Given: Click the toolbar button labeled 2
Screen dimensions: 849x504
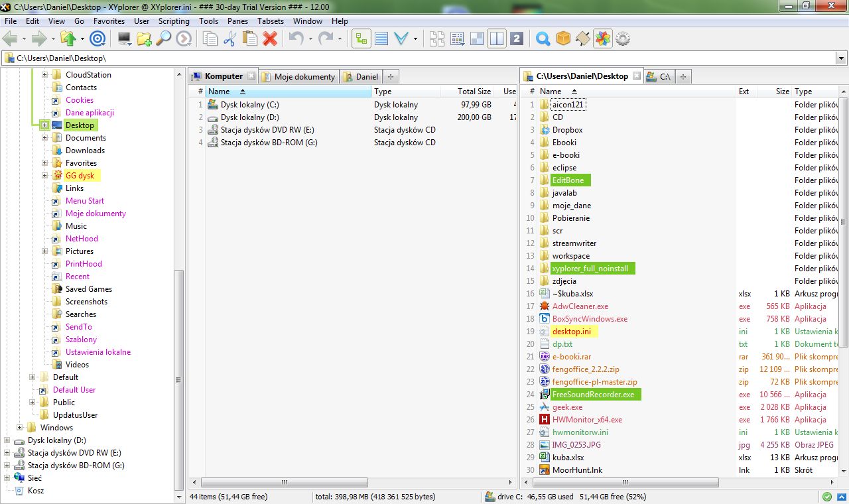Looking at the screenshot, I should (517, 38).
